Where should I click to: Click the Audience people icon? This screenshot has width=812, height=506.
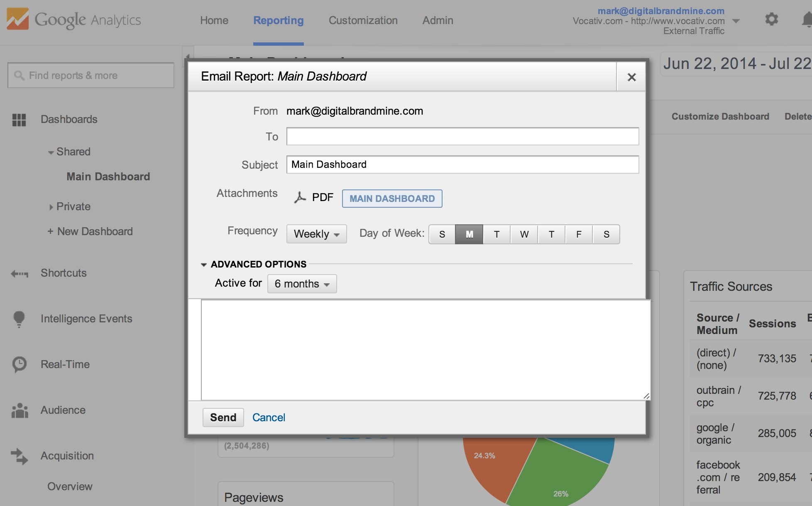click(20, 410)
